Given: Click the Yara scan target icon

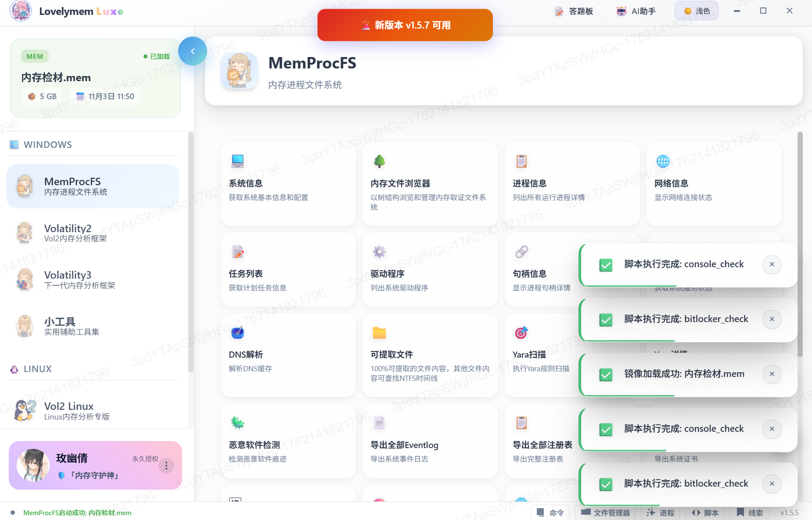Looking at the screenshot, I should 521,333.
